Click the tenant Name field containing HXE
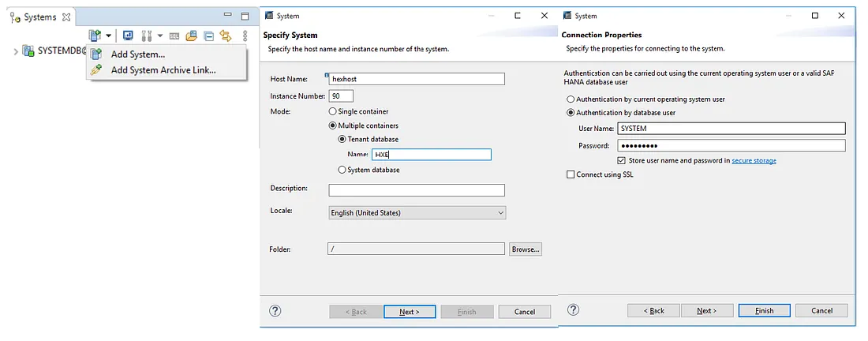This screenshot has height=341, width=868. coord(431,155)
